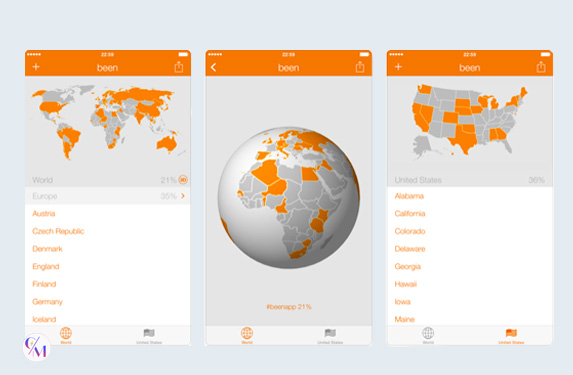Tap the back arrow on the globe screen

pos(214,67)
